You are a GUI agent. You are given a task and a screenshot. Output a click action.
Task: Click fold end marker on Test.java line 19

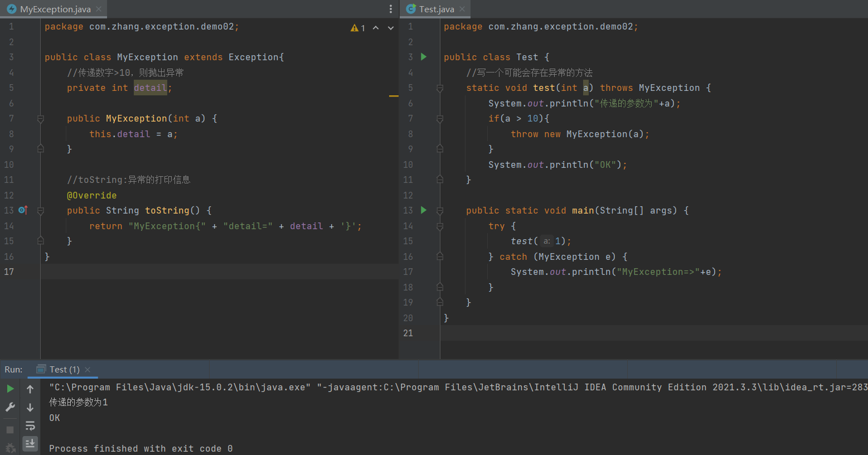(x=440, y=302)
